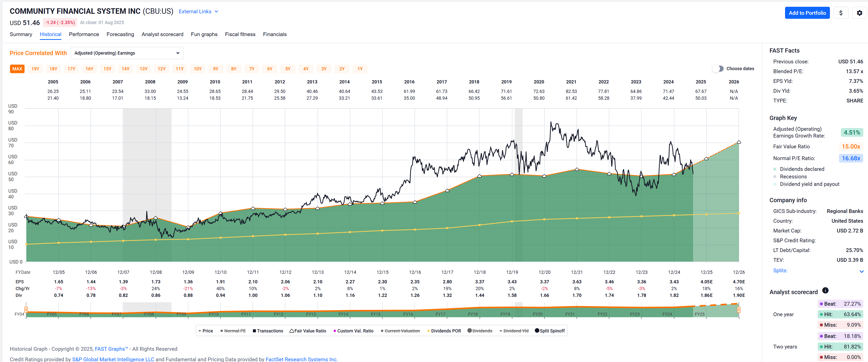Click the blue 16.68x Normal P/E swatch
This screenshot has width=868, height=362.
click(x=851, y=158)
